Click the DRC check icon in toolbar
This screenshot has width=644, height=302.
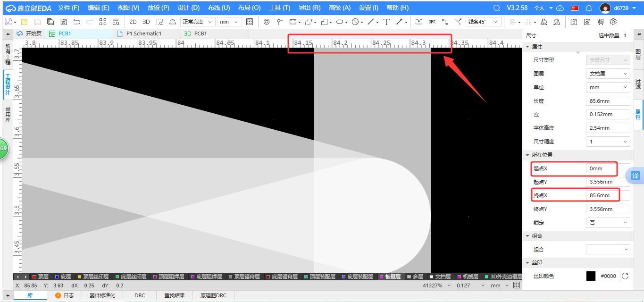[x=432, y=22]
